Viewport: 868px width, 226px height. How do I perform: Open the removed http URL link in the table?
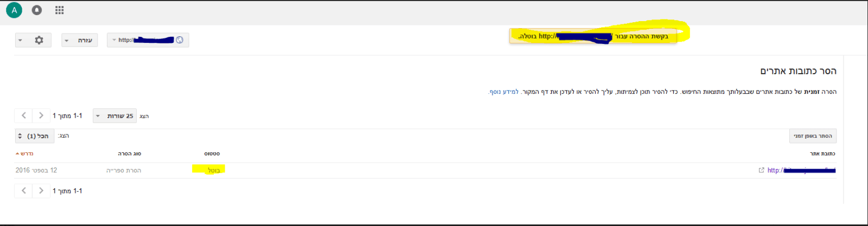801,170
